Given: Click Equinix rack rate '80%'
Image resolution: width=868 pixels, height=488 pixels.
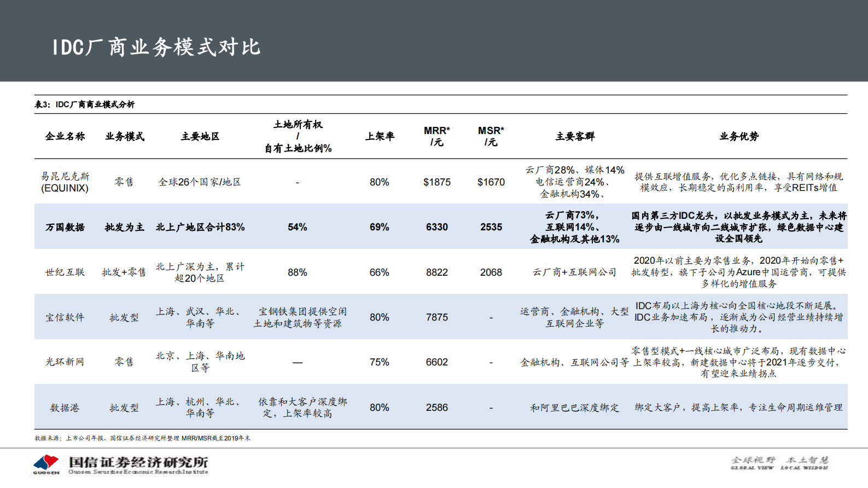Looking at the screenshot, I should click(x=380, y=182).
